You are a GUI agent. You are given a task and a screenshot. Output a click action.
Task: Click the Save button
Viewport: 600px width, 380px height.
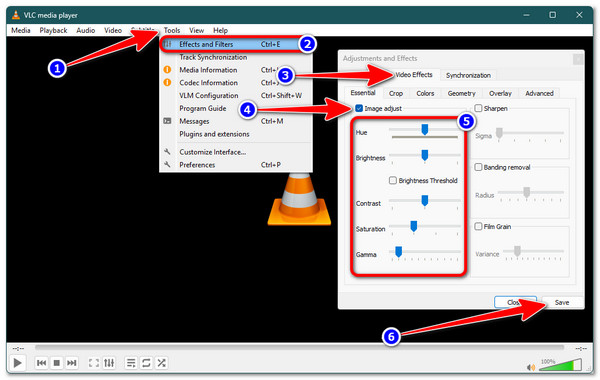pyautogui.click(x=562, y=302)
